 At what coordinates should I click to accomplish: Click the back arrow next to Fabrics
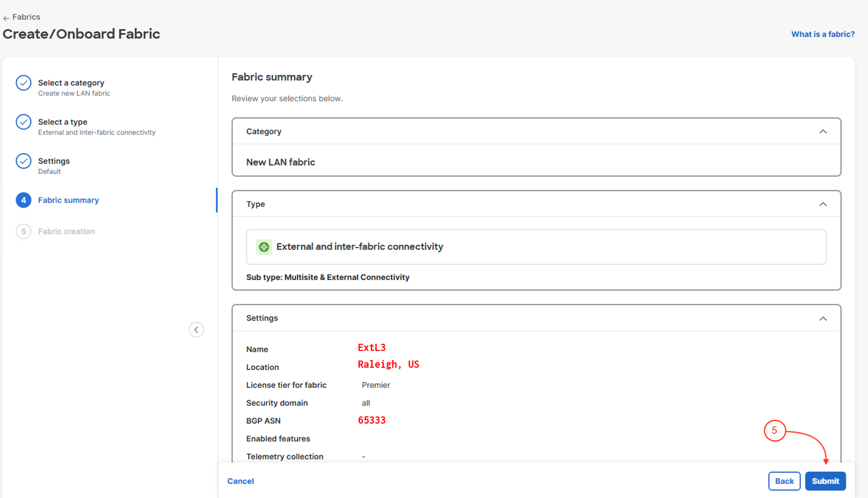(x=6, y=18)
